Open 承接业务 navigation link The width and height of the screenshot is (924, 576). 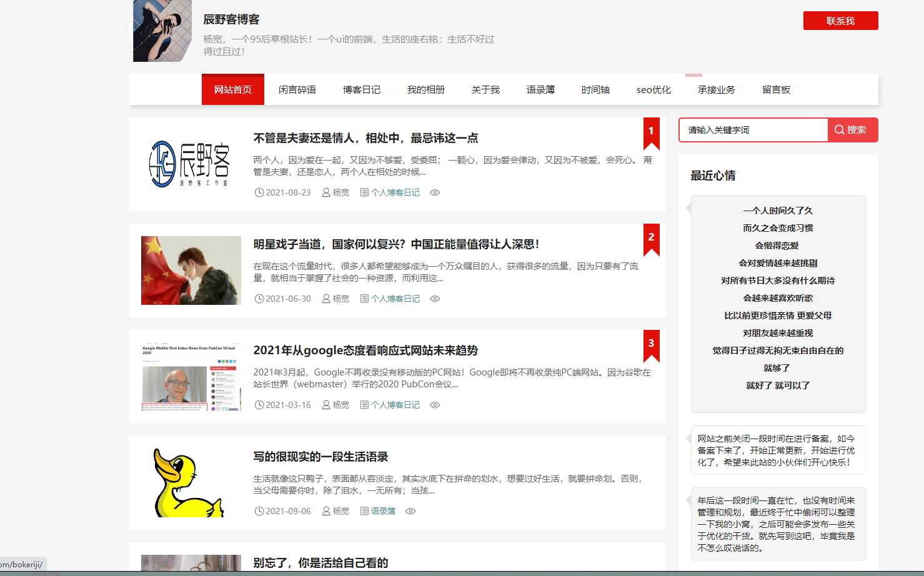717,90
